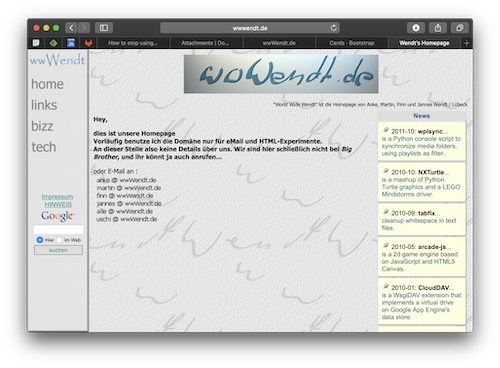This screenshot has width=500, height=368.
Task: Switch to the 'Attachments | Do...' tab
Action: coord(205,43)
